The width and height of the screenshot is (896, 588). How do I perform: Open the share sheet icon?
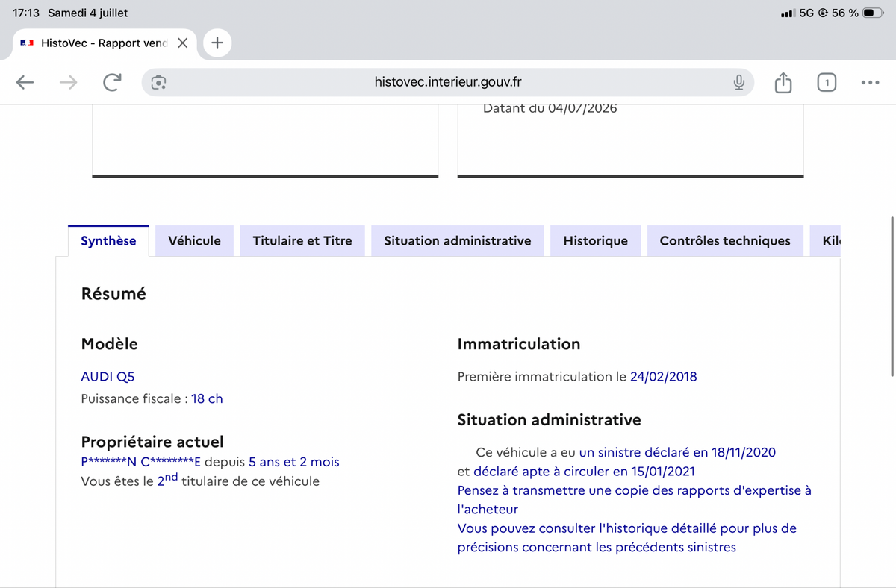[783, 82]
